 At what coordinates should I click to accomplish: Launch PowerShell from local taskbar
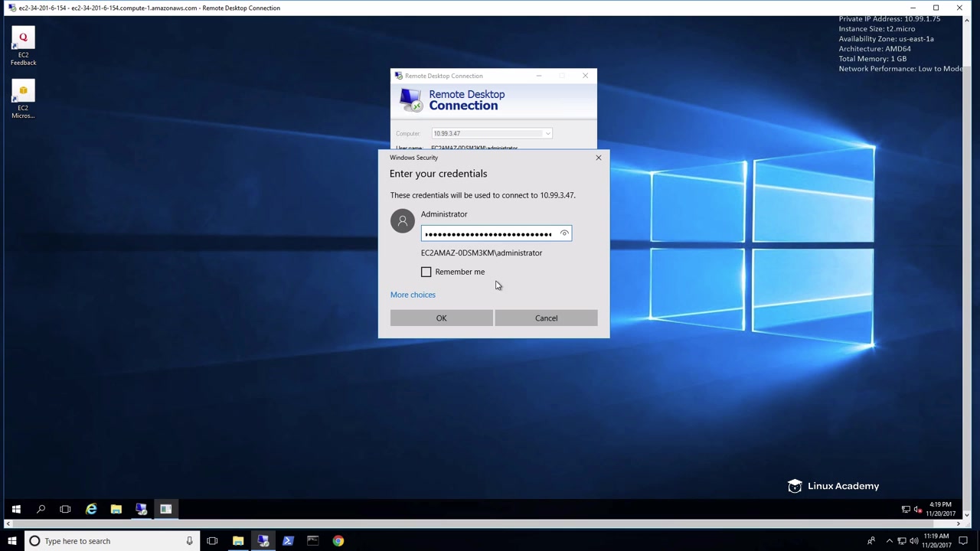pyautogui.click(x=288, y=541)
